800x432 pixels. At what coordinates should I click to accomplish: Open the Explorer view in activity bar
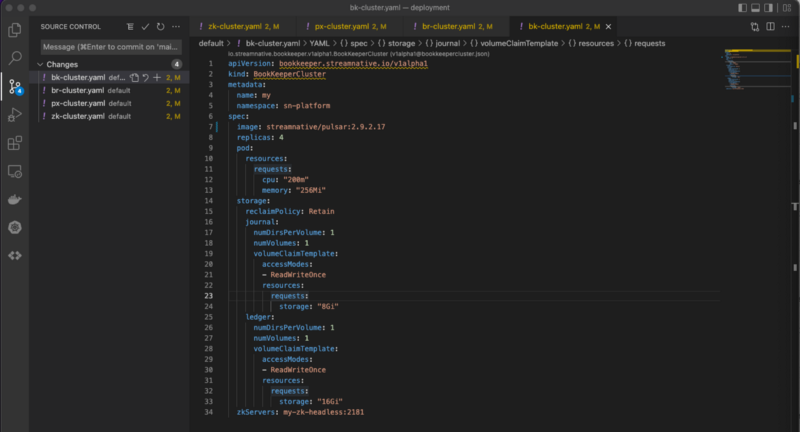(15, 30)
